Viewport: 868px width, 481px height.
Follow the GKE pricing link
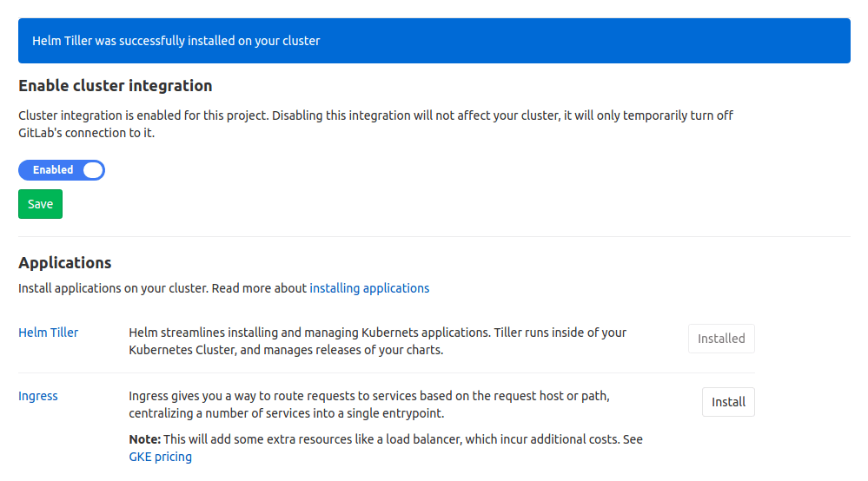click(x=161, y=457)
